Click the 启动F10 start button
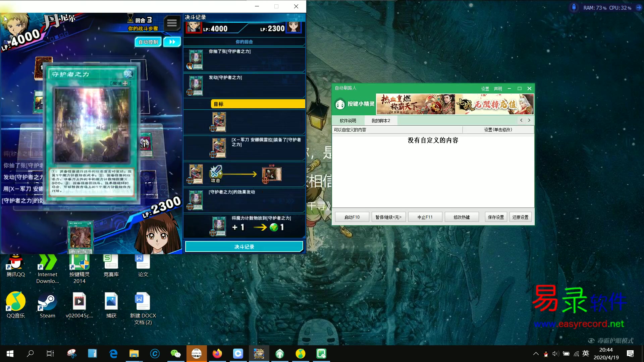The width and height of the screenshot is (644, 362). point(352,217)
